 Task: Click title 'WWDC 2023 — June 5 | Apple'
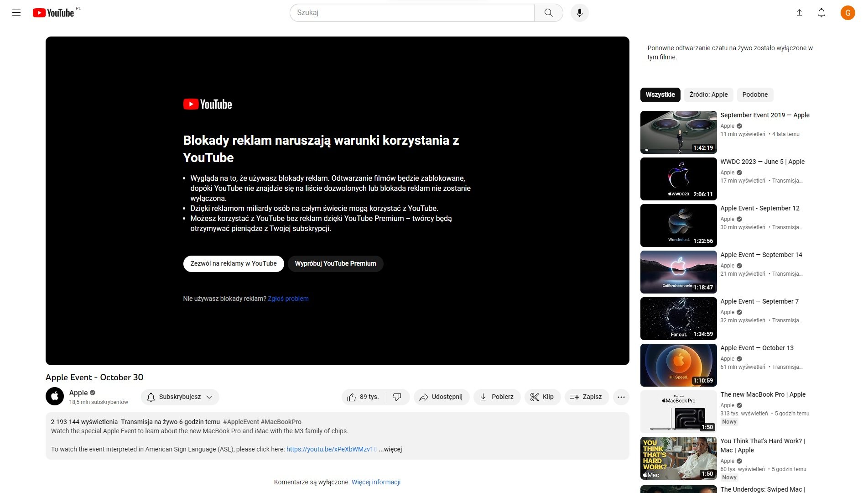(x=762, y=162)
